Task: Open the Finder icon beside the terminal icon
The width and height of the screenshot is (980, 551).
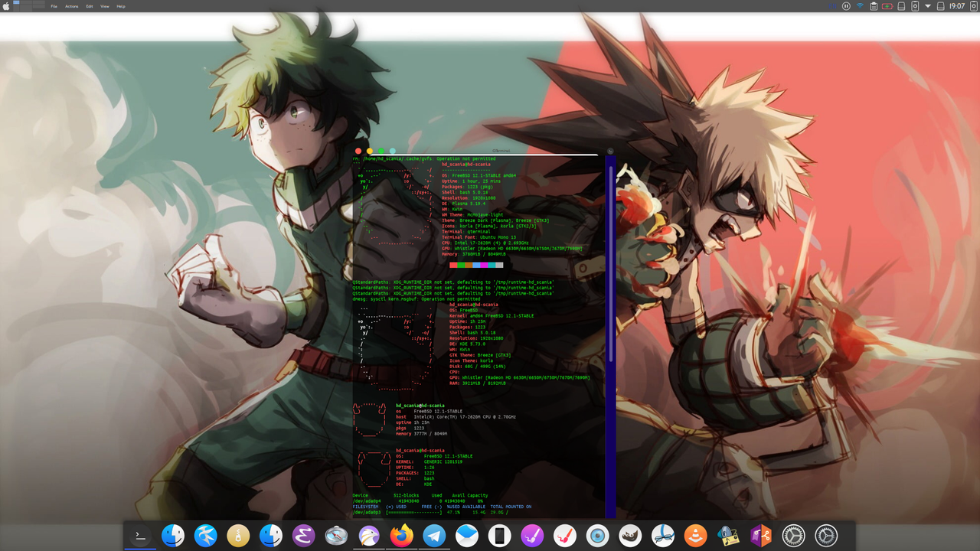Action: pos(173,536)
